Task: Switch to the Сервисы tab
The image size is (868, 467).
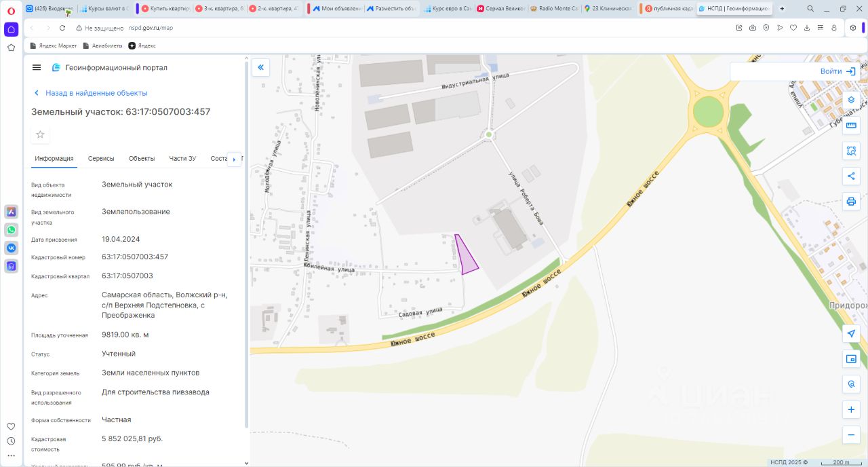Action: [101, 158]
